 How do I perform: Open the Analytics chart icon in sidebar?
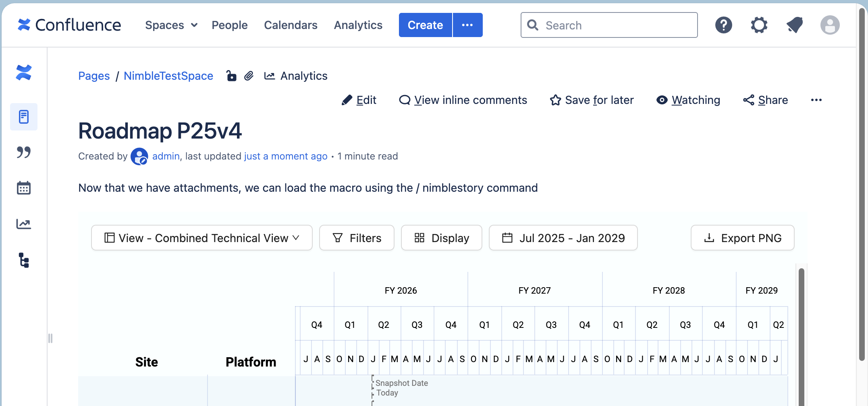pos(24,224)
